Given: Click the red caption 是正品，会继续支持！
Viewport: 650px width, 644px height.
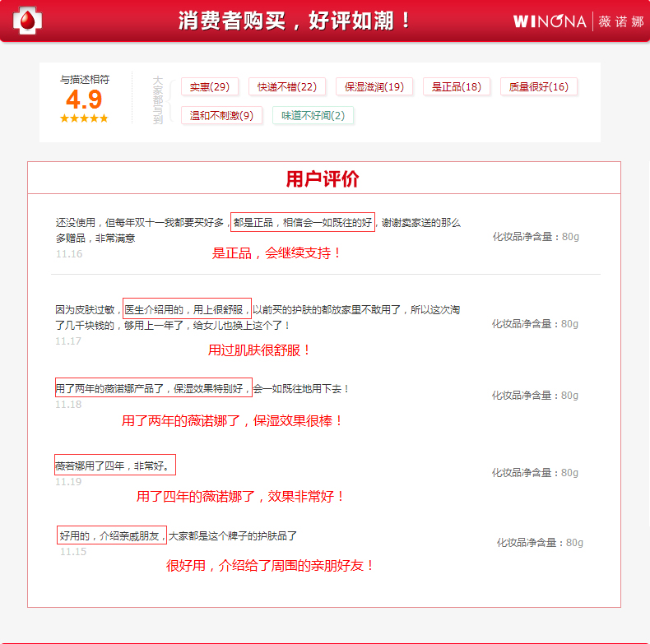Looking at the screenshot, I should (x=276, y=253).
